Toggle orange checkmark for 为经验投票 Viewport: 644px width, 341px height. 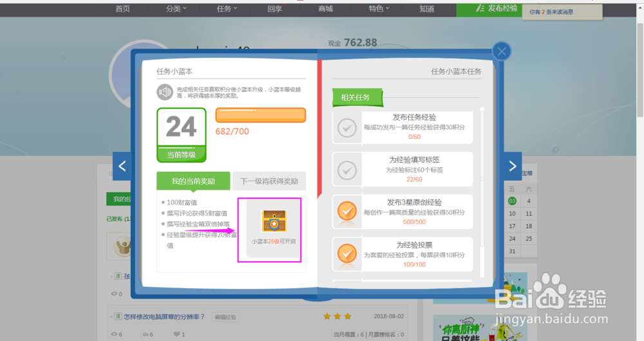coord(347,253)
